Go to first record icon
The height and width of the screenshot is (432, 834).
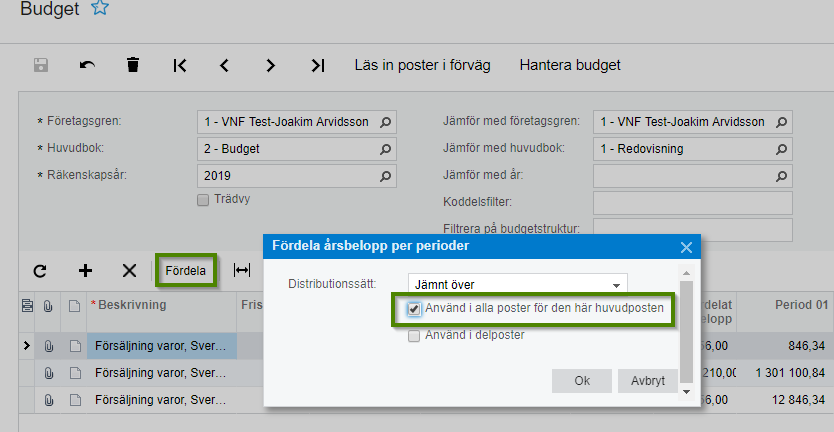point(180,65)
